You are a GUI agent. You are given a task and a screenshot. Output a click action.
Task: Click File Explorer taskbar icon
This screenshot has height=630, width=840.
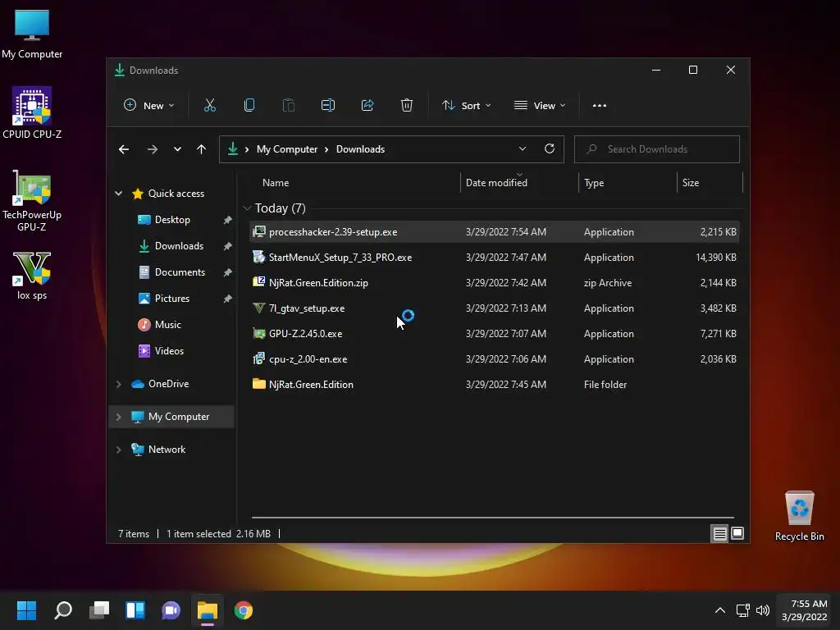(208, 610)
